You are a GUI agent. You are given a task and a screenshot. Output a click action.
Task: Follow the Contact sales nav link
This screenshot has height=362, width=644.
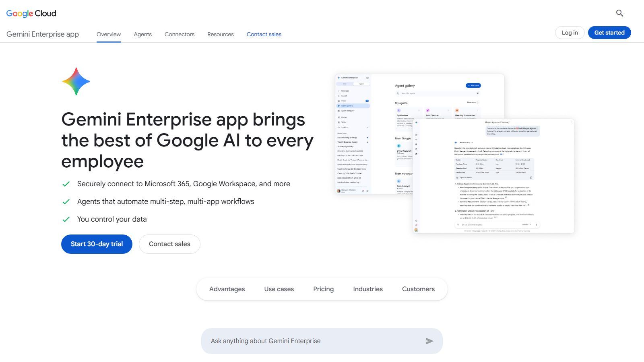pos(264,34)
